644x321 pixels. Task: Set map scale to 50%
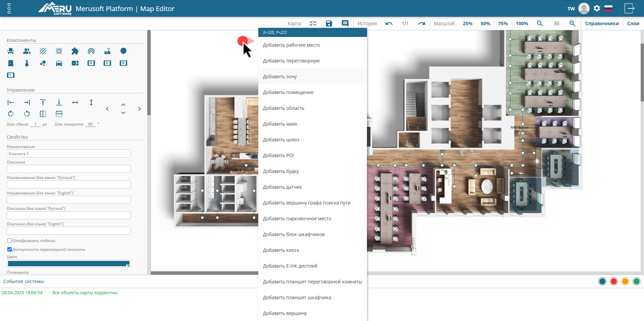(485, 24)
